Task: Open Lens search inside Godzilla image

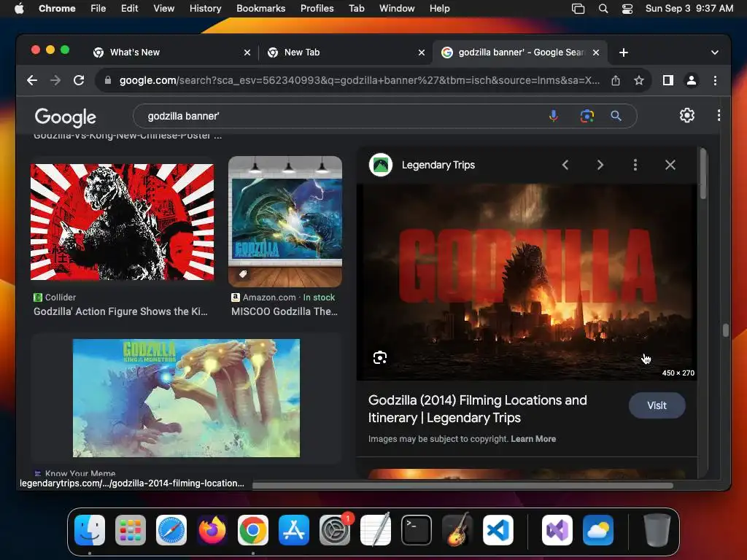Action: [x=379, y=357]
